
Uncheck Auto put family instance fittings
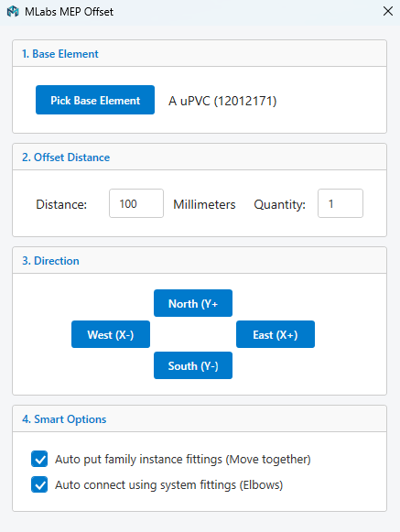tap(39, 459)
